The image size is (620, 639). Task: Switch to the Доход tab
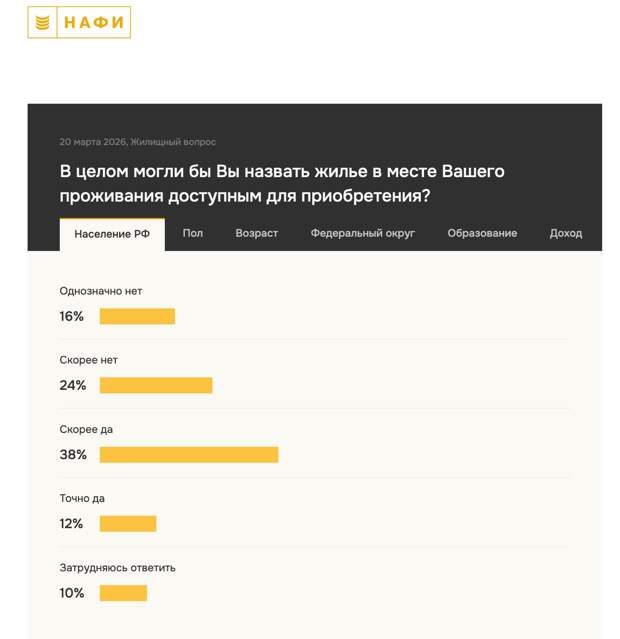565,233
